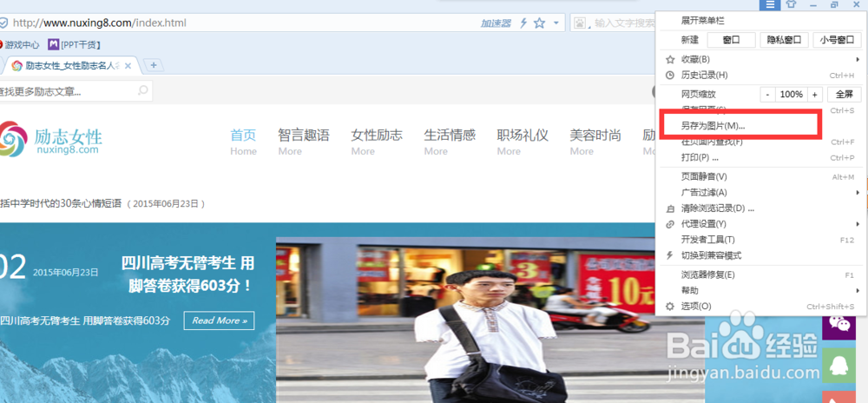Toggle 页面静音(V) menu entry

click(x=762, y=176)
